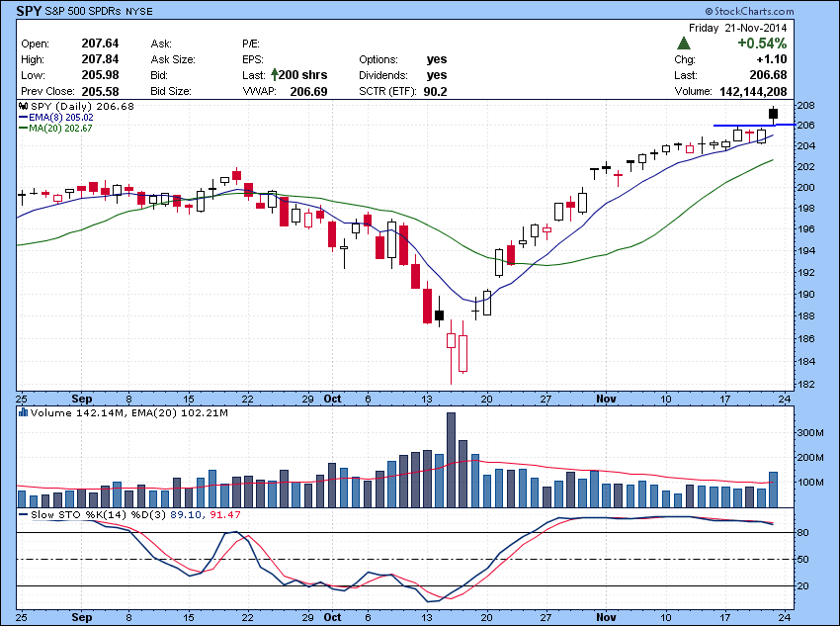The width and height of the screenshot is (840, 626).
Task: Click the green up arrow beside +0.54%
Action: [x=684, y=44]
